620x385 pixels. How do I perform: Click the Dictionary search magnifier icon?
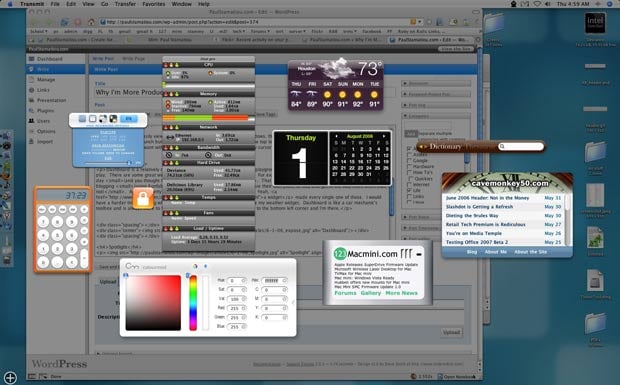click(502, 146)
